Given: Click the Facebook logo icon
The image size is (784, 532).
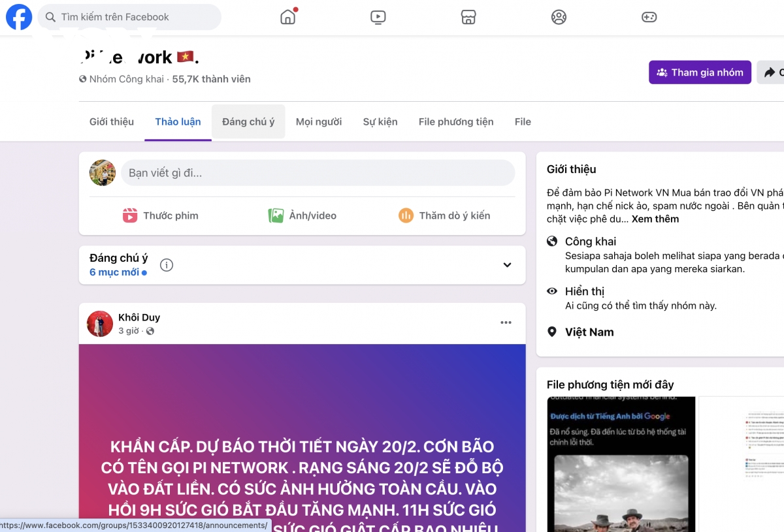Looking at the screenshot, I should pos(19,17).
